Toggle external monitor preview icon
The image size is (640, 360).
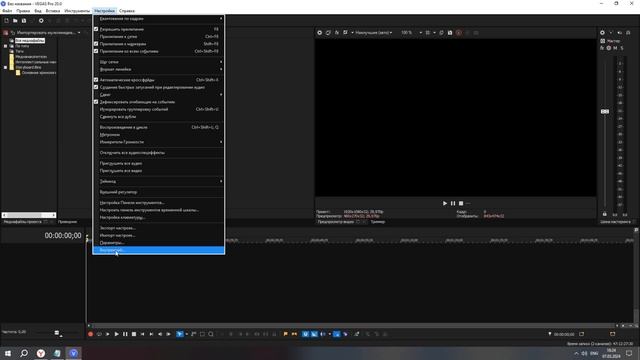328,33
